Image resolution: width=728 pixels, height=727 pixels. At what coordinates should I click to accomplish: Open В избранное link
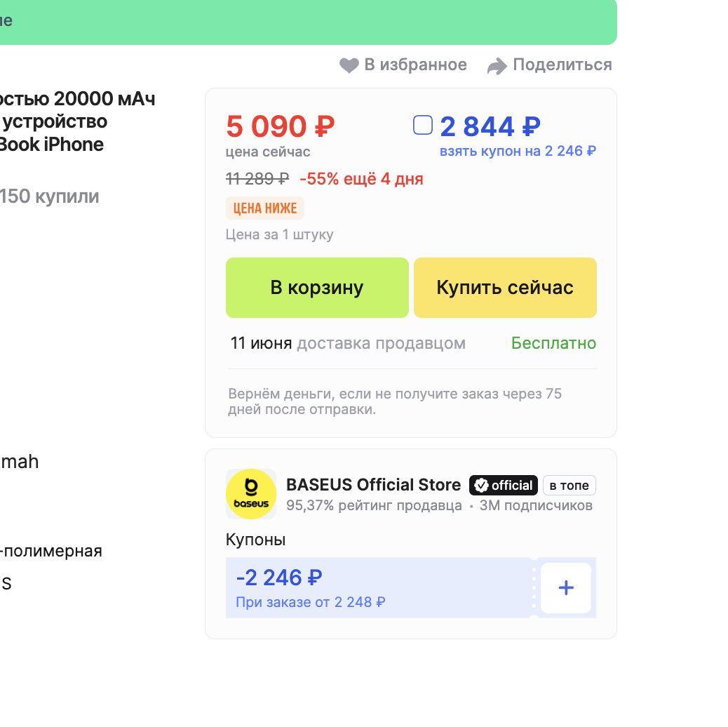tap(415, 65)
